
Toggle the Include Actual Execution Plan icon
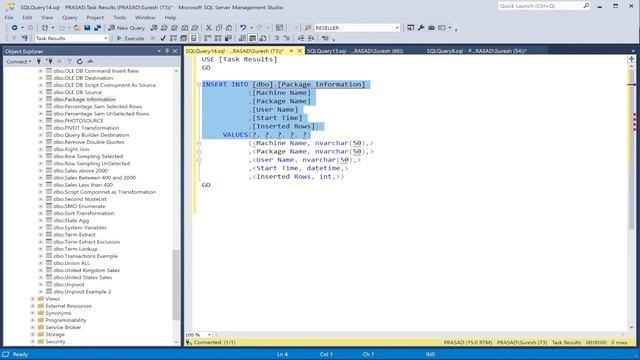[208, 38]
